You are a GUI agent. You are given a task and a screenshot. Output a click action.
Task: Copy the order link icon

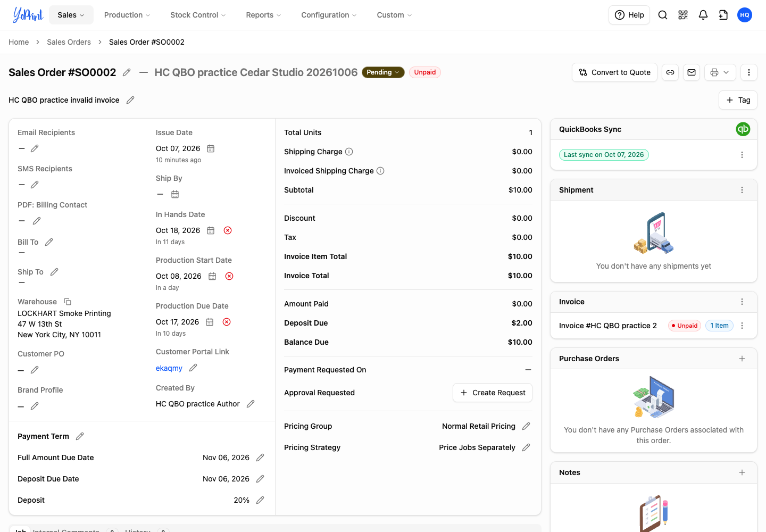click(670, 72)
